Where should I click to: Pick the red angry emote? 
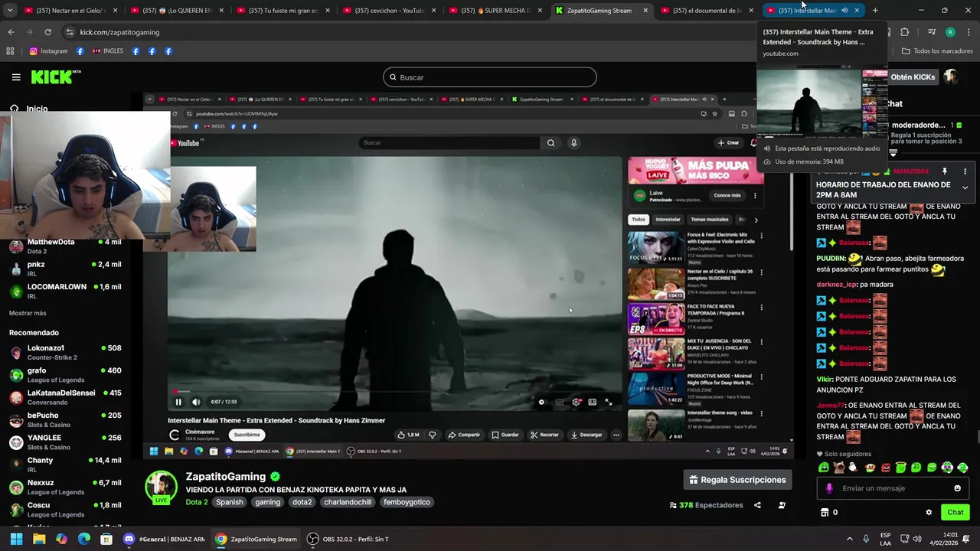(886, 468)
